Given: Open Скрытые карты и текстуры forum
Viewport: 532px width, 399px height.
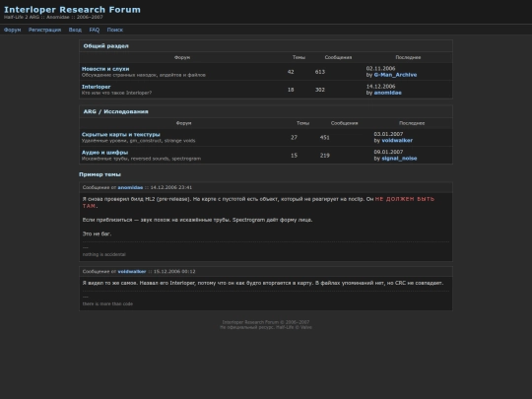Looking at the screenshot, I should 121,135.
